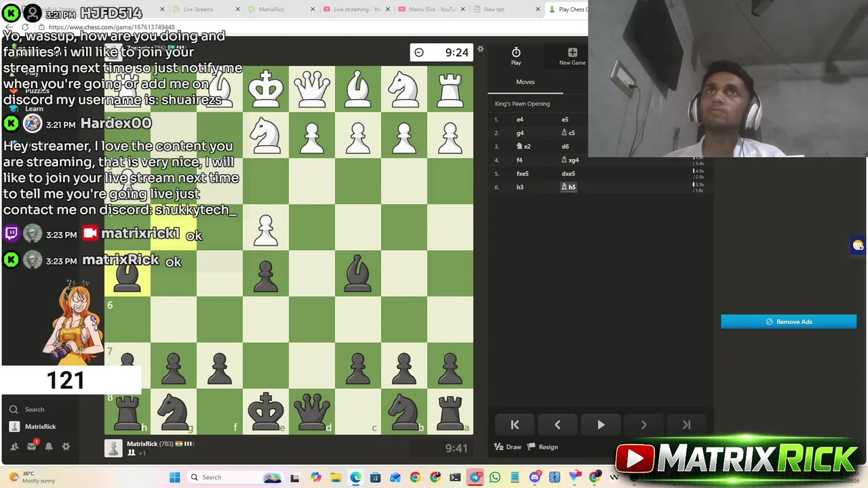This screenshot has width=868, height=488.
Task: Open the Windows Start menu
Action: click(x=174, y=477)
